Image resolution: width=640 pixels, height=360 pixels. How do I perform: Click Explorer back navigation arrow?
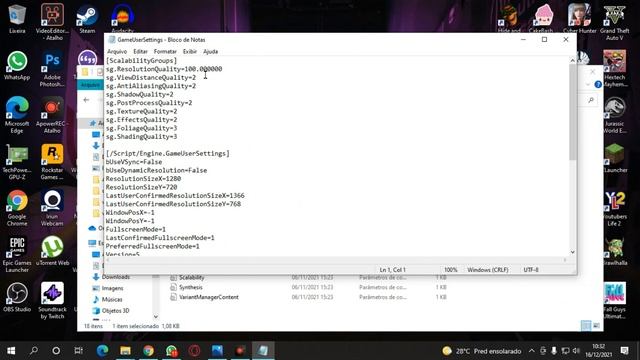click(87, 100)
